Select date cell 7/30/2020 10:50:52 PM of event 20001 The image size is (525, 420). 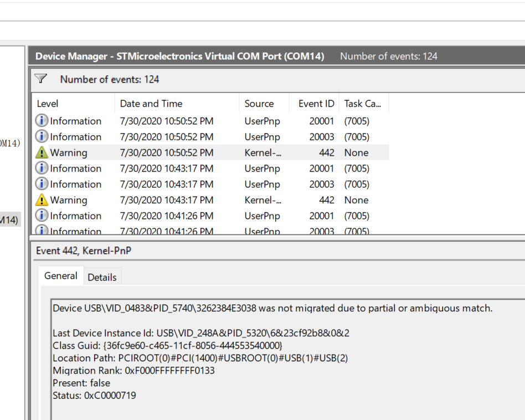point(166,121)
